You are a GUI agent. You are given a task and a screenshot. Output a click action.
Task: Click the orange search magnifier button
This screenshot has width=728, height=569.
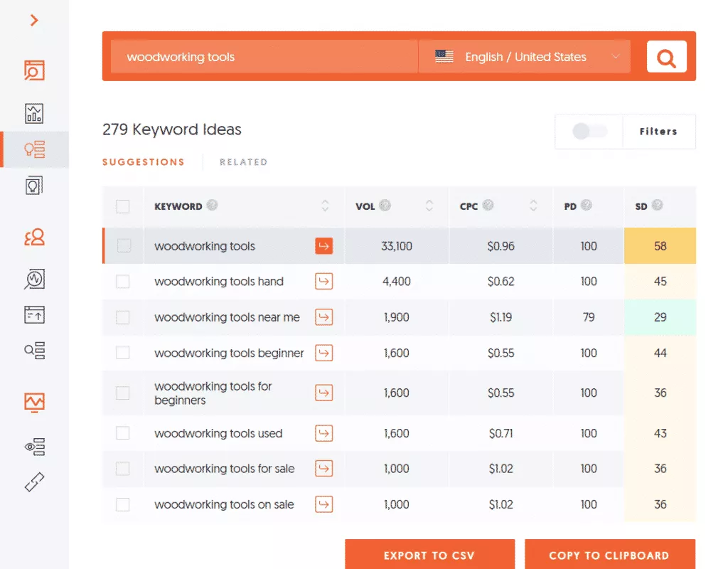666,58
